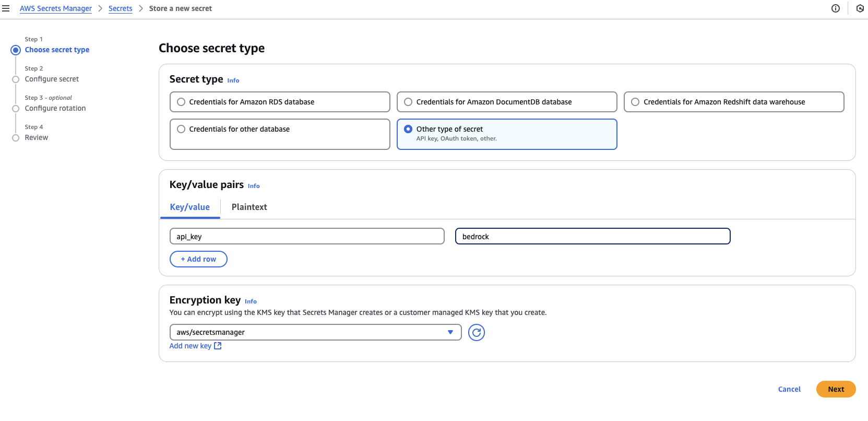Image resolution: width=868 pixels, height=421 pixels.
Task: Click the 'Store a new secret' breadcrumb text
Action: [x=181, y=8]
